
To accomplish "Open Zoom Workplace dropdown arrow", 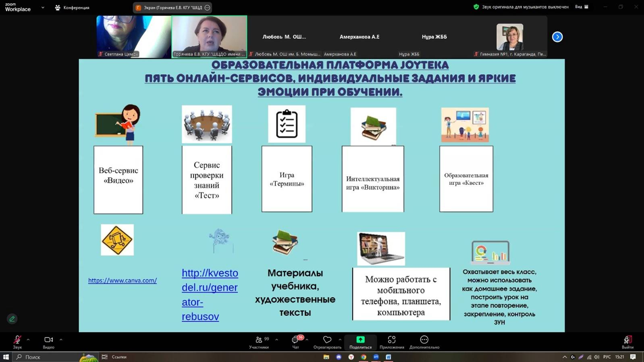I will 43,8.
